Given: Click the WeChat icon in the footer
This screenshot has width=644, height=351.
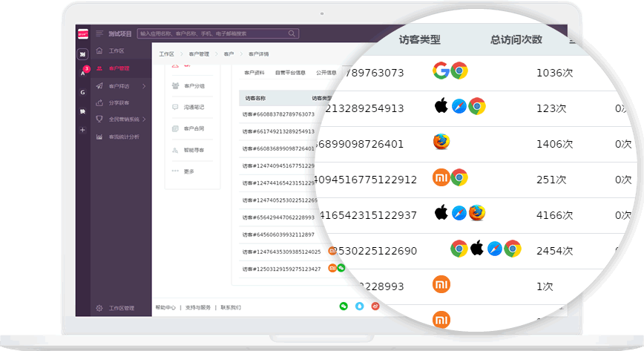Looking at the screenshot, I should (x=344, y=306).
